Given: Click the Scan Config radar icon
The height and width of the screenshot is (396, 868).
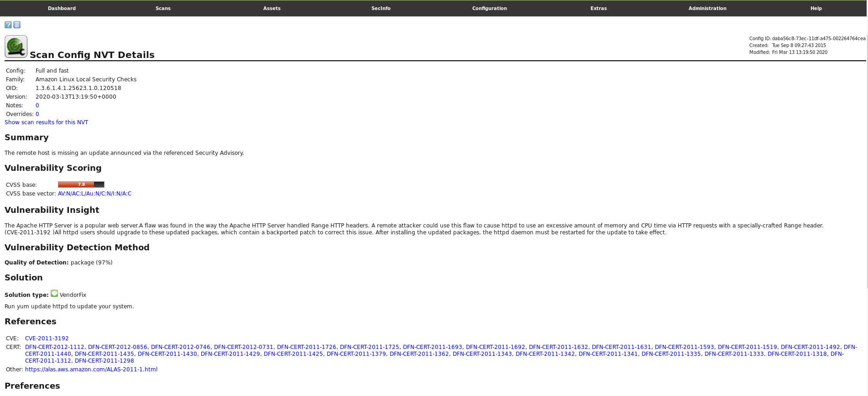Looking at the screenshot, I should tap(16, 47).
